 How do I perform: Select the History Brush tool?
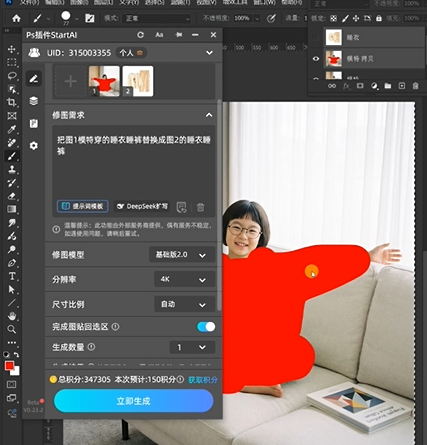coord(12,182)
